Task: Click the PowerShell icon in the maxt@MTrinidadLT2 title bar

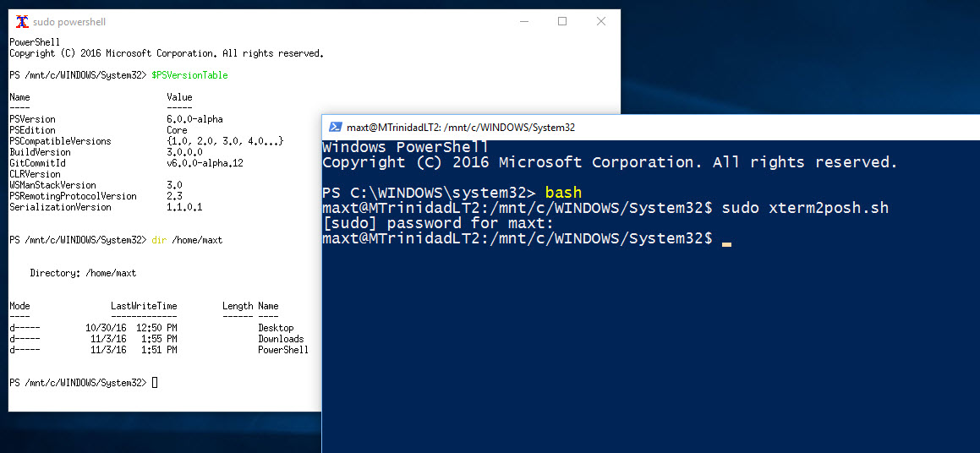Action: (335, 127)
